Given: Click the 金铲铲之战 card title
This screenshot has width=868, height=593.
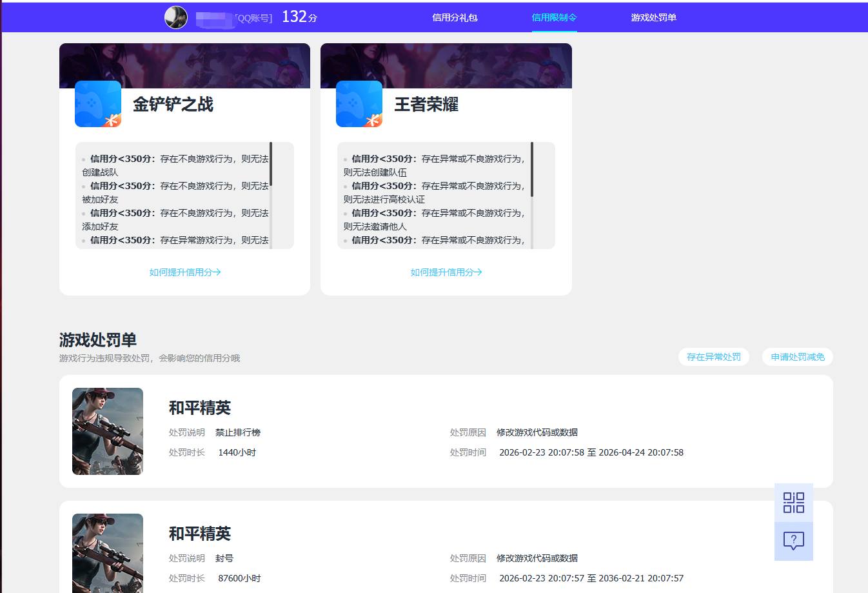Looking at the screenshot, I should pos(173,105).
